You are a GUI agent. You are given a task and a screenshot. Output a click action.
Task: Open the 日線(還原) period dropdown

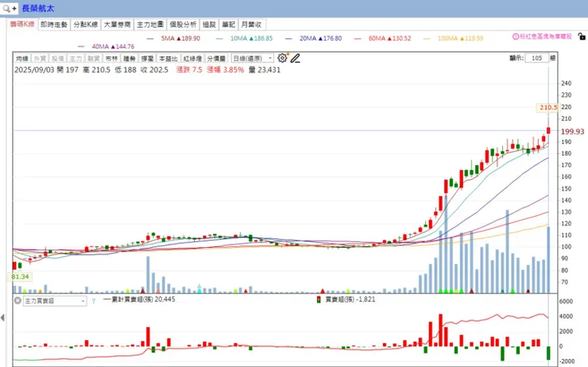click(253, 59)
